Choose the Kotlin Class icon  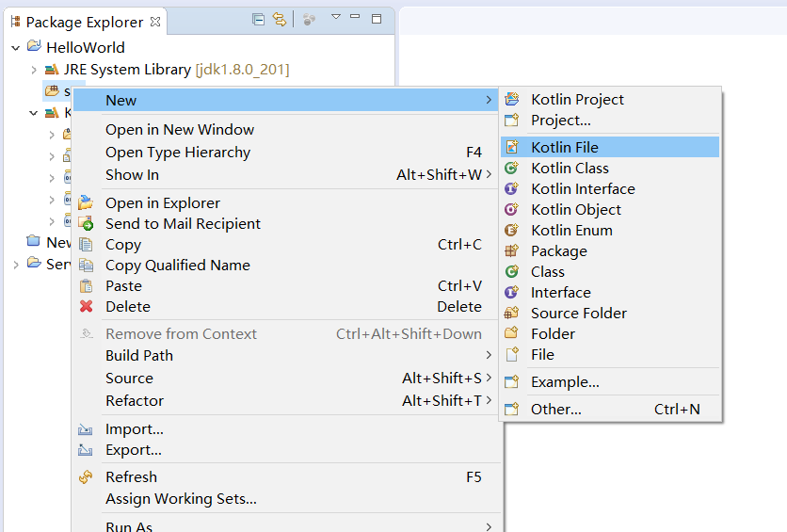pyautogui.click(x=512, y=168)
